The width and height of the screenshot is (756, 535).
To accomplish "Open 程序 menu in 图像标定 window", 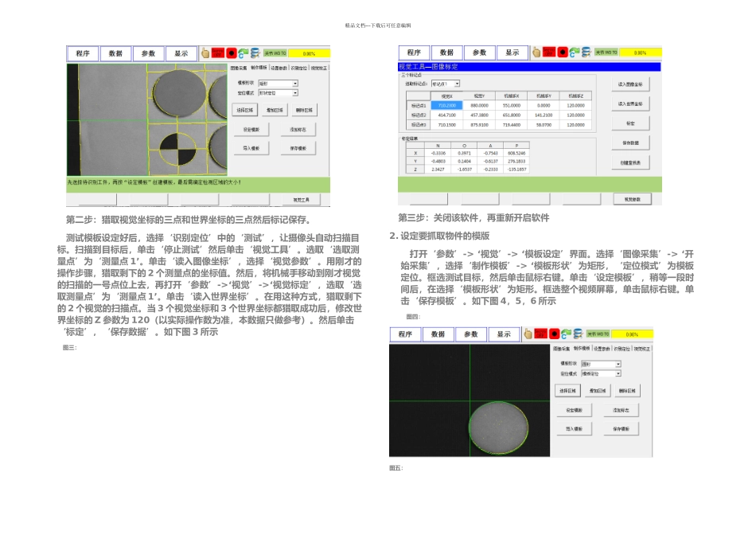I will point(414,52).
